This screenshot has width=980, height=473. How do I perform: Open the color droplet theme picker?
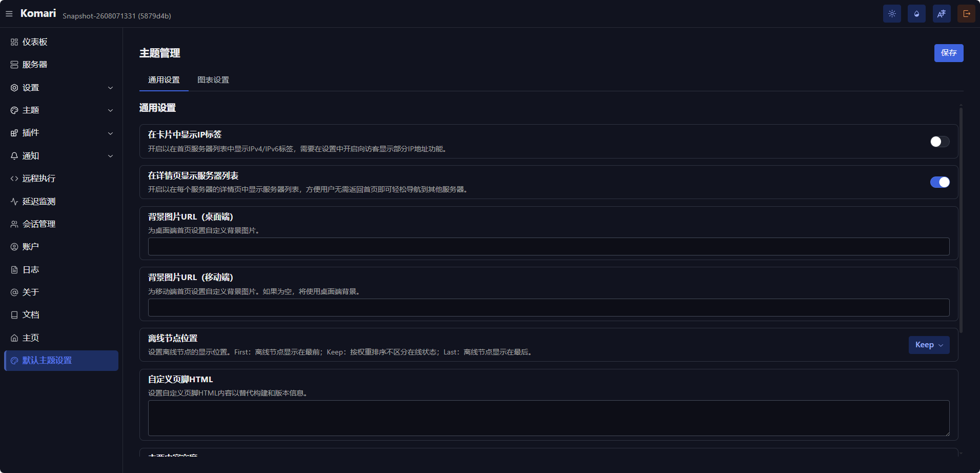coord(916,14)
